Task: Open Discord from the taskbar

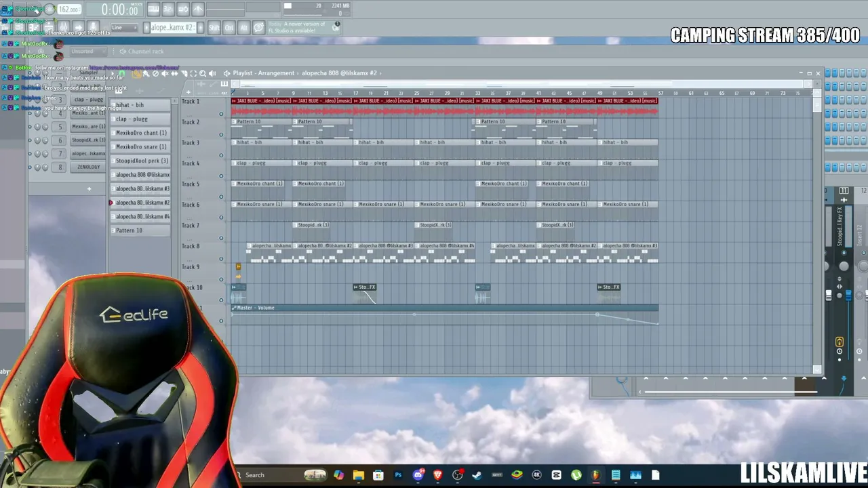Action: point(418,475)
